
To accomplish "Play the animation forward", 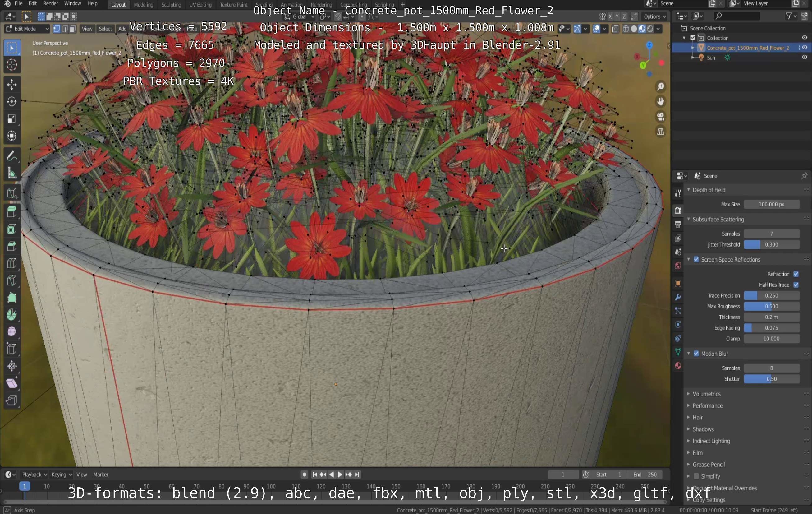I will coord(340,475).
